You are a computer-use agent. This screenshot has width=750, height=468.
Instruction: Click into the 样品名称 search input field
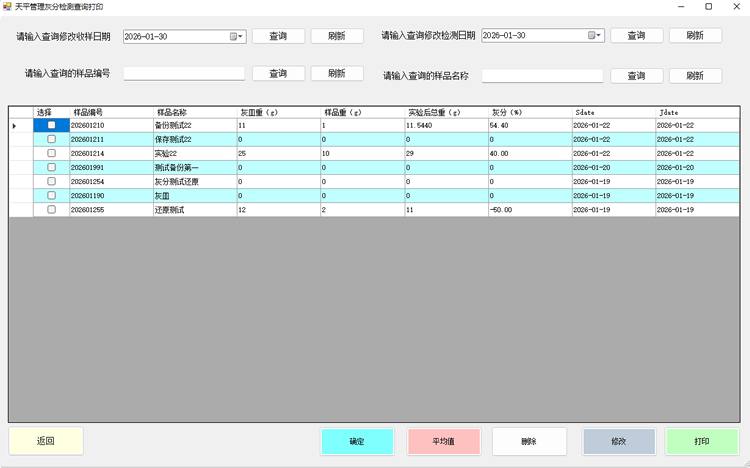click(x=542, y=76)
